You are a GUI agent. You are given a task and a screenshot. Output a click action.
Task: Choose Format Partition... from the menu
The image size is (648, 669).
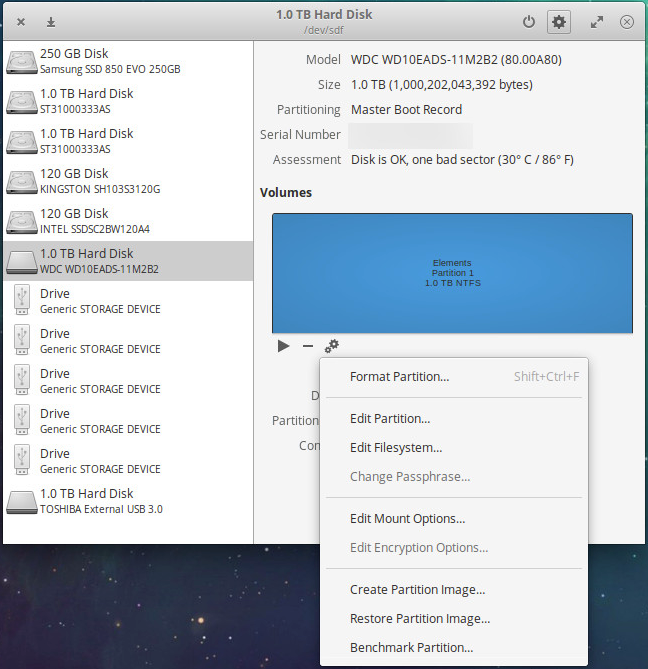(454, 377)
